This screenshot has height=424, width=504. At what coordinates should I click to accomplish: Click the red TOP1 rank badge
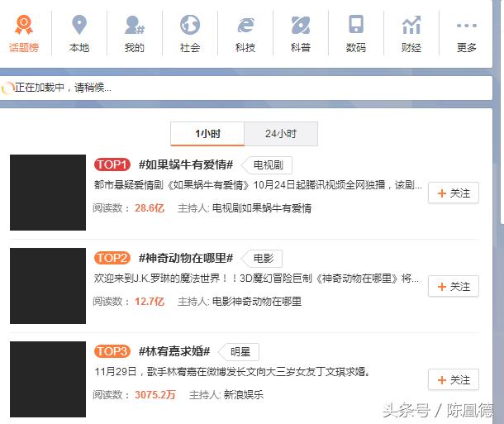click(112, 165)
